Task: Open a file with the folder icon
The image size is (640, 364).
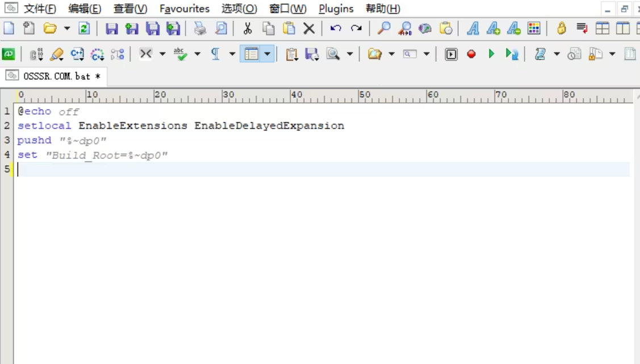Action: (50, 28)
